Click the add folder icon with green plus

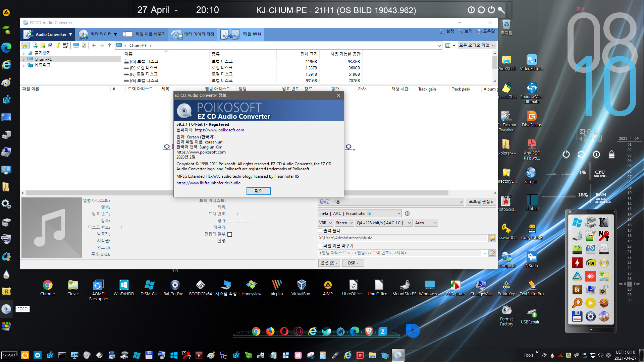point(43,45)
